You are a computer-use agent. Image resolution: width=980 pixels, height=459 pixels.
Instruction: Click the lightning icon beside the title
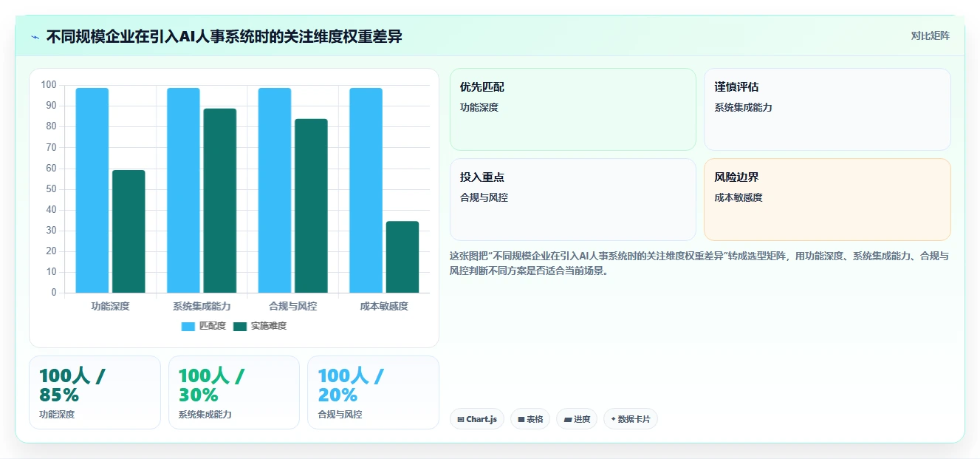35,36
